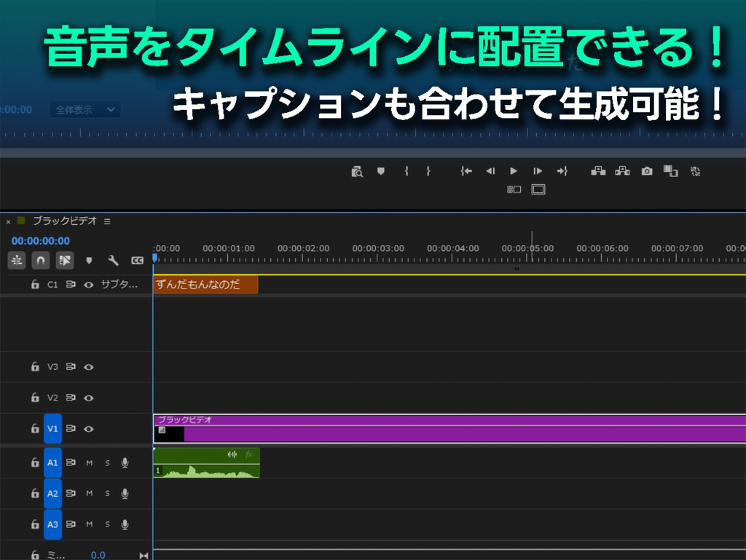This screenshot has width=746, height=560.
Task: Toggle lock on the mix track
Action: pos(35,555)
